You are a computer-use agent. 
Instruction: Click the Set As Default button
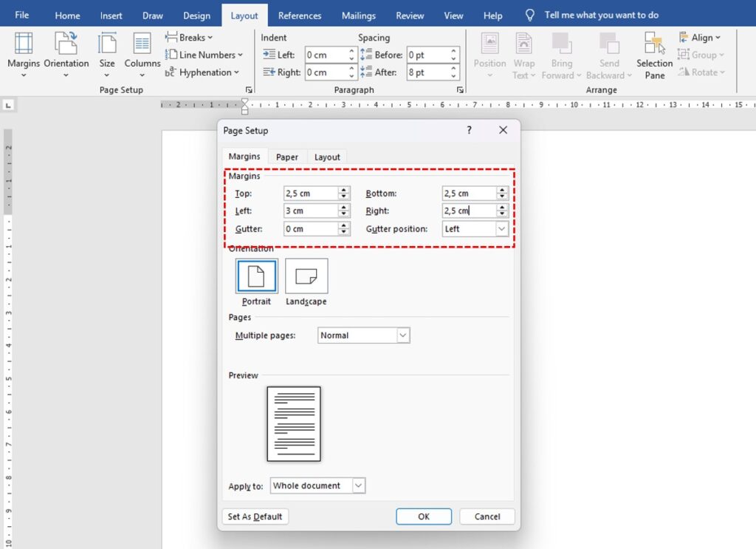(255, 516)
